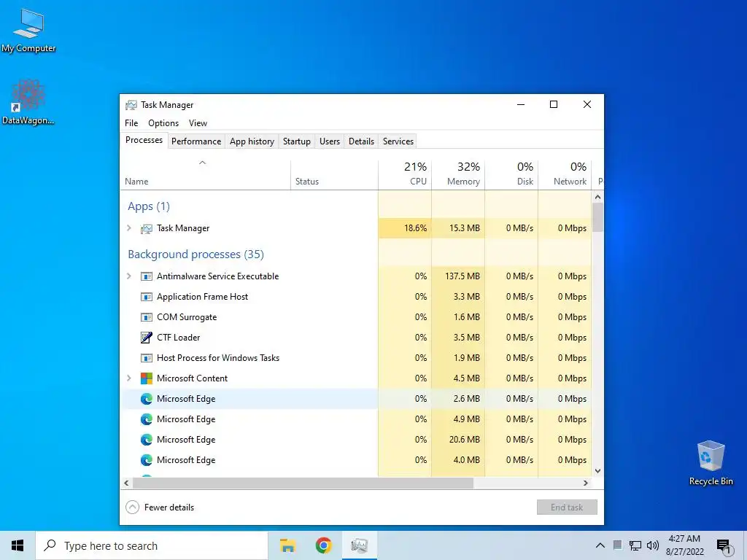Switch to the Services tab
Screen dimensions: 747x560
tap(398, 141)
